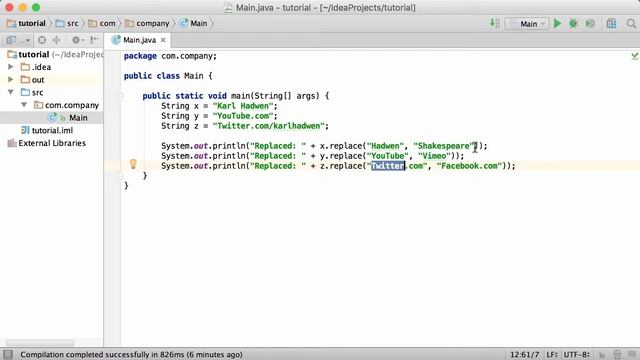The image size is (640, 360).
Task: Select company in the breadcrumb bar
Action: coord(147,23)
